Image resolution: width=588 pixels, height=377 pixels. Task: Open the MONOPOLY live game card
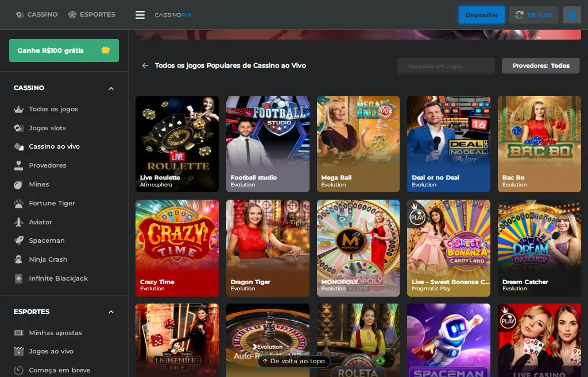coord(358,248)
